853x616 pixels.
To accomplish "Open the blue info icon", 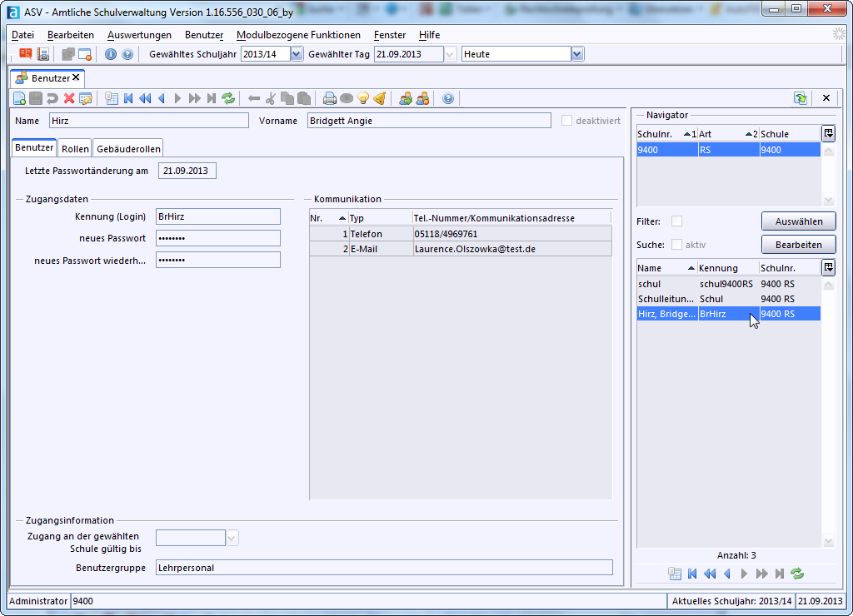I will click(111, 54).
